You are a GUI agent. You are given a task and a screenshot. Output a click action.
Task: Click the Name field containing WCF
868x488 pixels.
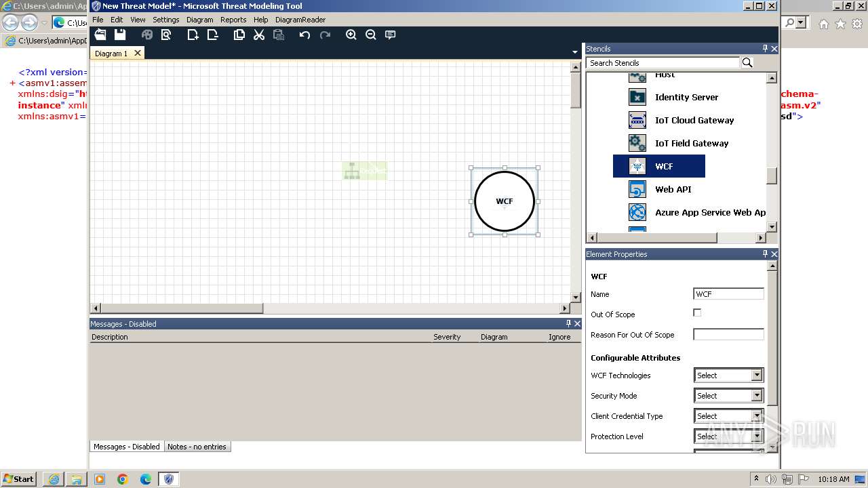(728, 294)
